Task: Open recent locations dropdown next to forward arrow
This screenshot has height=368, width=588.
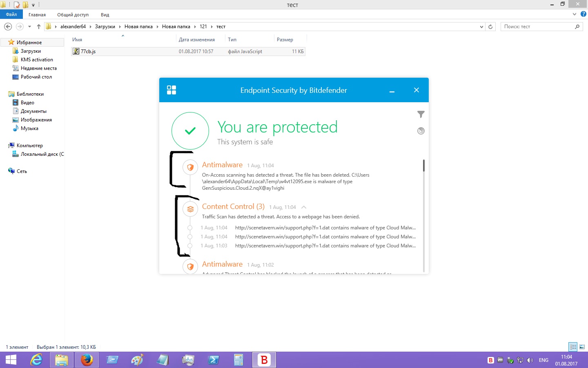Action: coord(29,27)
